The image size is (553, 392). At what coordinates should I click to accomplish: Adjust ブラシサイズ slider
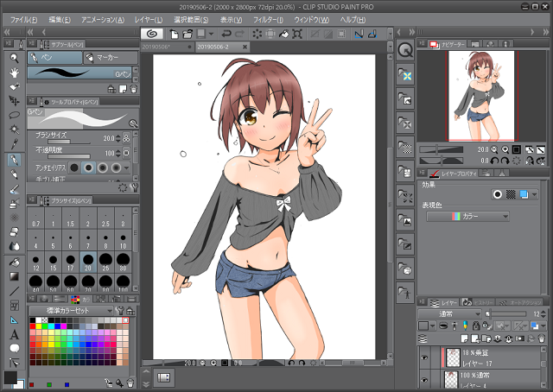(x=69, y=142)
